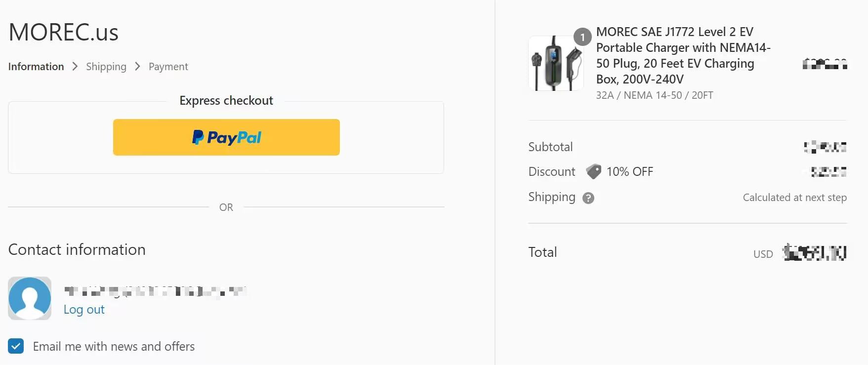Image resolution: width=868 pixels, height=365 pixels.
Task: Pay with PayPal express checkout button
Action: point(226,137)
